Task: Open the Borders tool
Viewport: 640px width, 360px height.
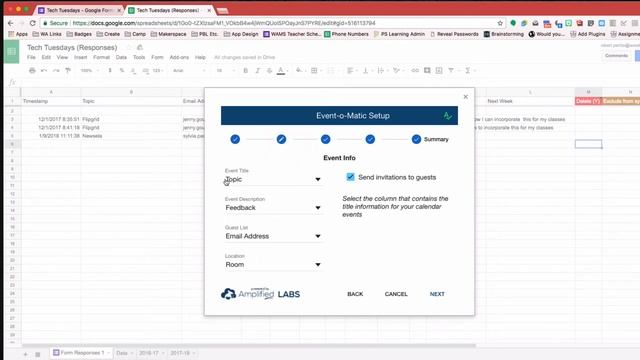Action: click(x=314, y=71)
